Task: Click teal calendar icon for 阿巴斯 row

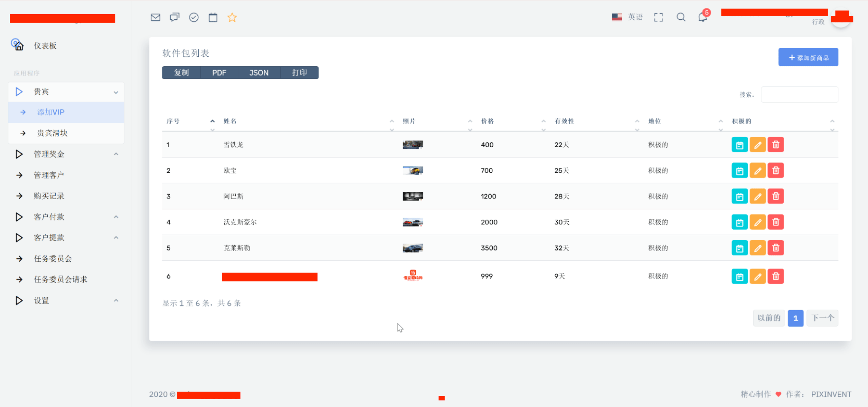Action: click(739, 197)
